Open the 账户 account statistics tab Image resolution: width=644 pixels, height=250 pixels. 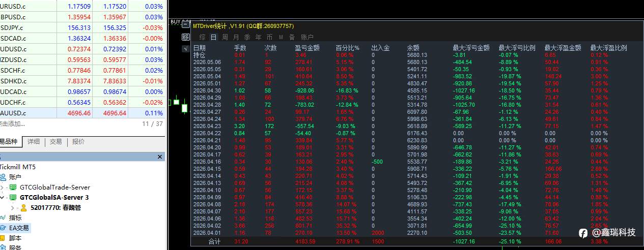[307, 37]
